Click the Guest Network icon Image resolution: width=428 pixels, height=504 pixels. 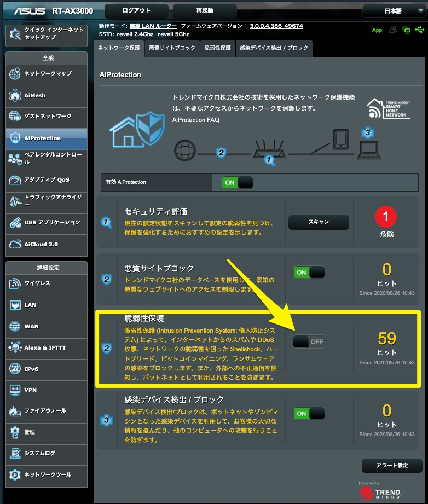click(x=15, y=116)
